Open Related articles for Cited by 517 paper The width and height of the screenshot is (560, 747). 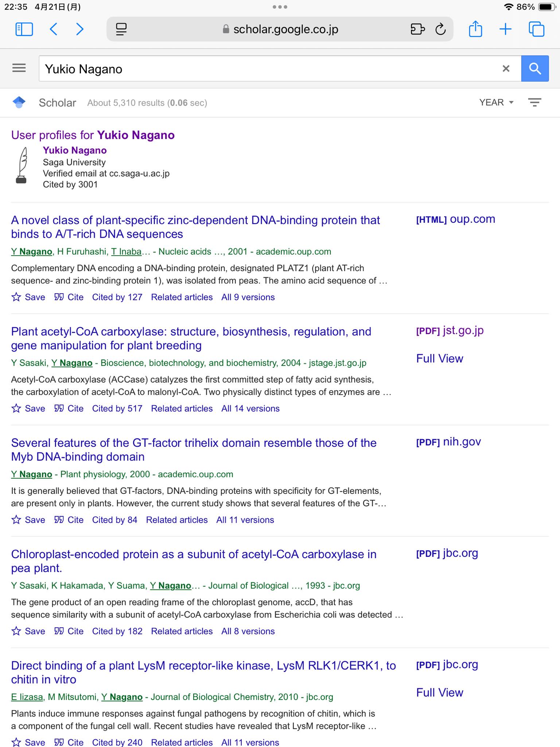point(182,409)
